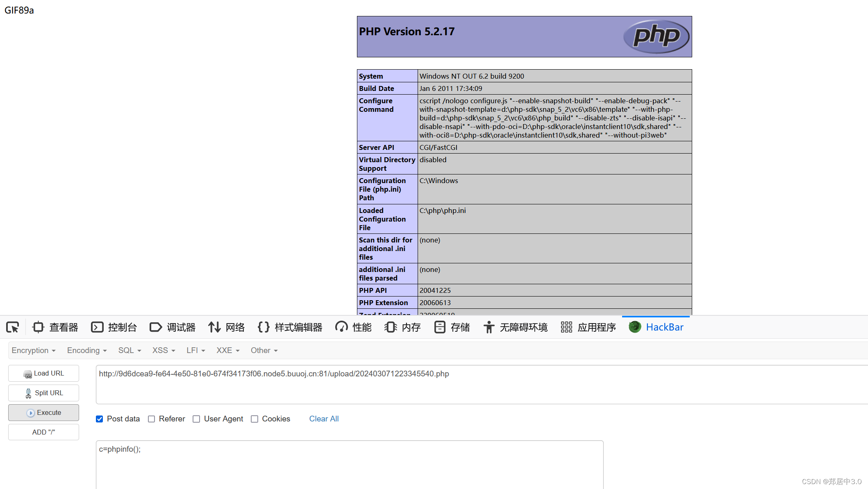Click the Load URL button
The width and height of the screenshot is (868, 489).
click(43, 374)
